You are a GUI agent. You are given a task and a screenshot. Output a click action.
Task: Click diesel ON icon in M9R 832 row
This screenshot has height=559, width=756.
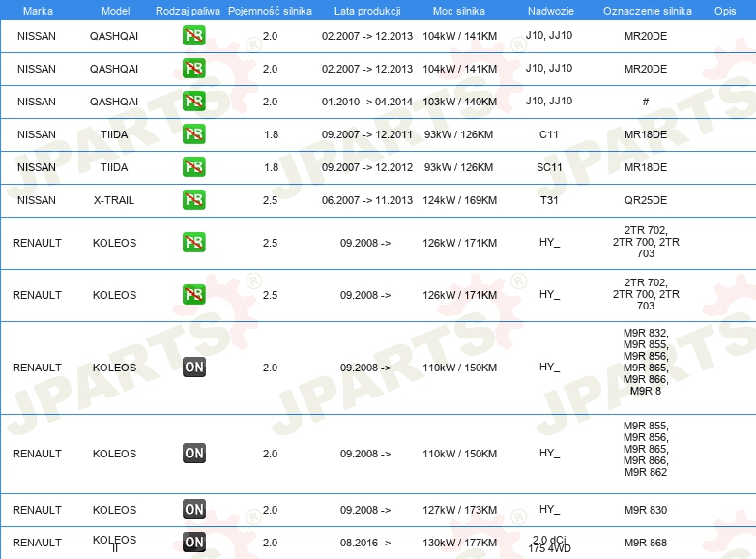pyautogui.click(x=194, y=368)
